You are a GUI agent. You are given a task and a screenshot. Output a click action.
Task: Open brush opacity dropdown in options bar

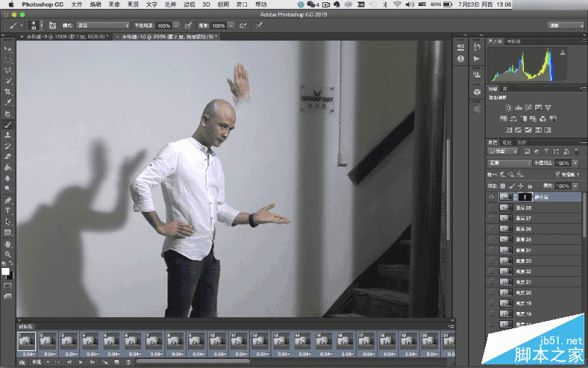(176, 26)
